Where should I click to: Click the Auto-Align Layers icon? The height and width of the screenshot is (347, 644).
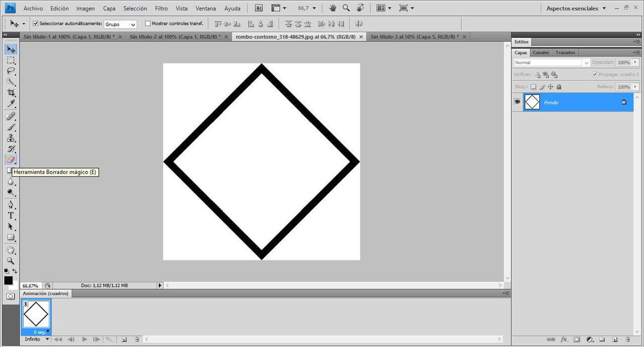[359, 24]
